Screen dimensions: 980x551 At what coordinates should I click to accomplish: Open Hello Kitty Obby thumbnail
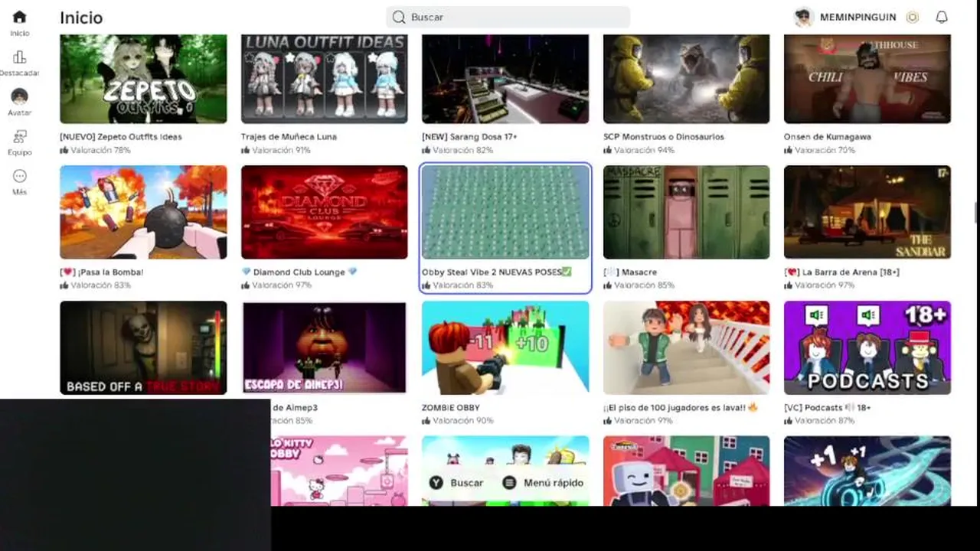pos(339,471)
